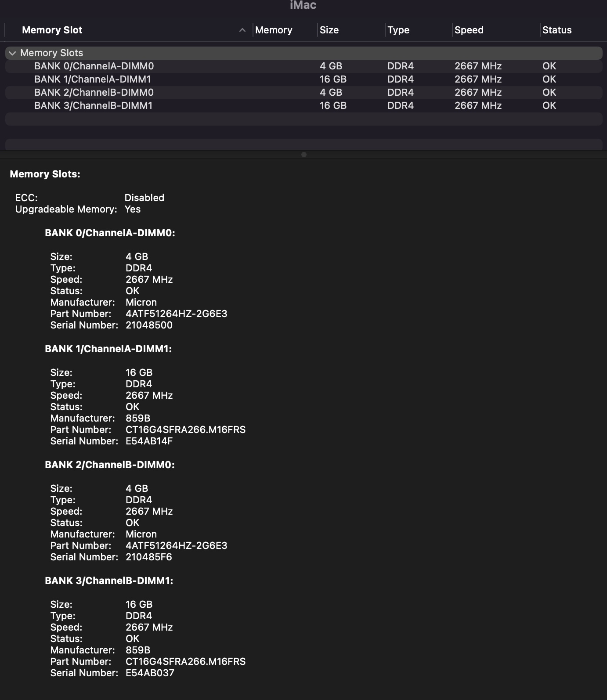Click DDR4 type in BANK 3 table row
607x700 pixels.
click(x=401, y=106)
